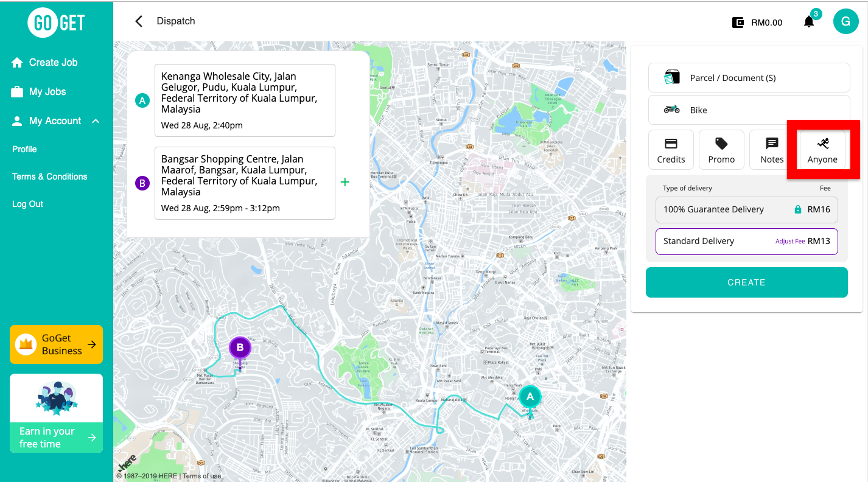
Task: Open the Parcel / Document size selector
Action: [749, 78]
